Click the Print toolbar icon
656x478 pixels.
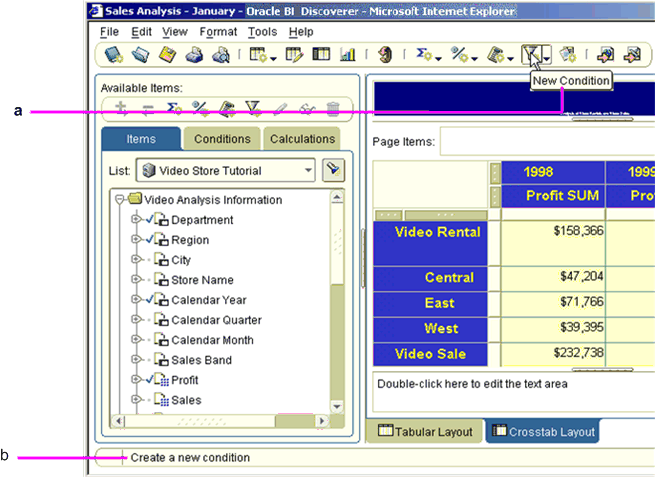point(194,54)
